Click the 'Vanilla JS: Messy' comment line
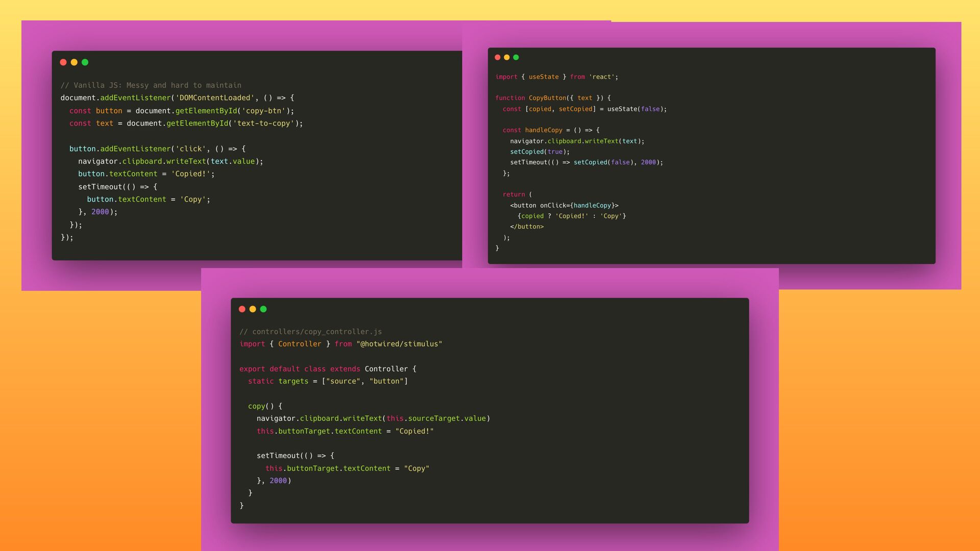 pyautogui.click(x=151, y=85)
